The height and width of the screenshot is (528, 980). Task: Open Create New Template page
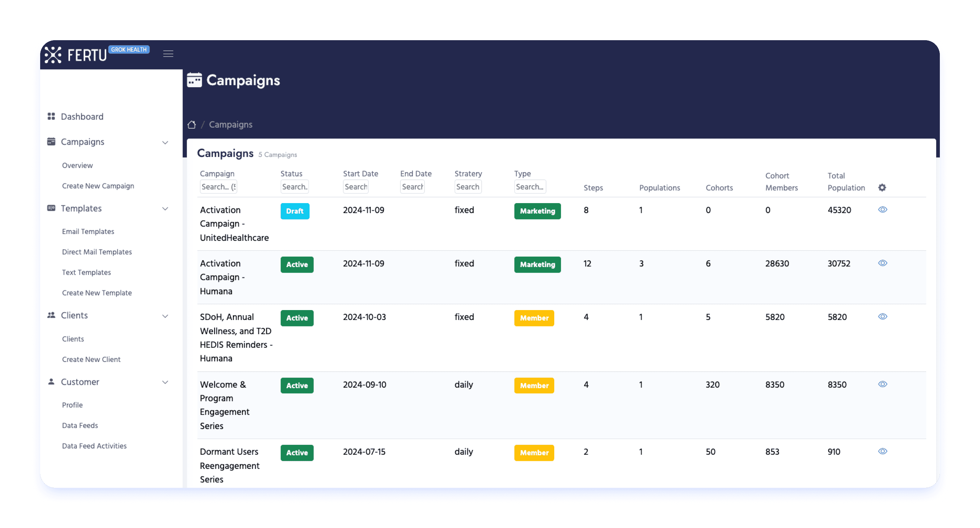[x=97, y=293]
